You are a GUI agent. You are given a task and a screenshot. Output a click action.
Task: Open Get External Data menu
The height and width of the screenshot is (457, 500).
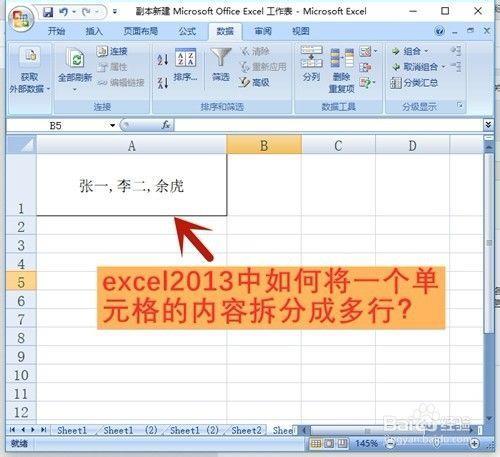29,71
